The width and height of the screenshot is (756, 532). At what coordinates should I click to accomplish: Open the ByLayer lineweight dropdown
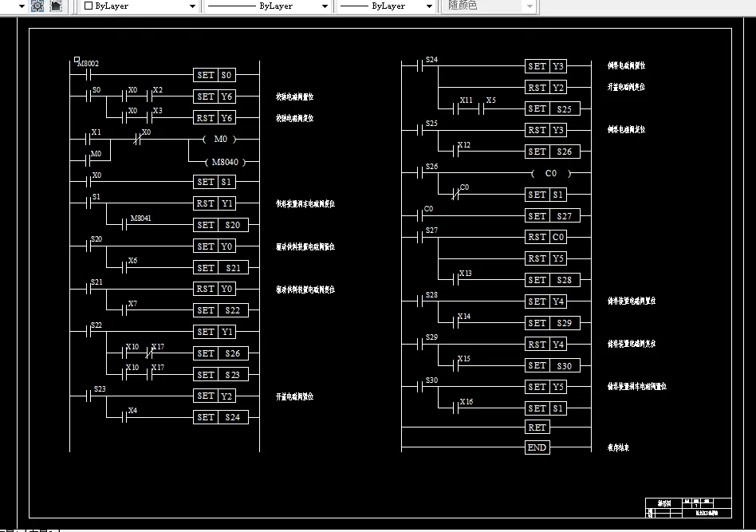click(x=385, y=6)
